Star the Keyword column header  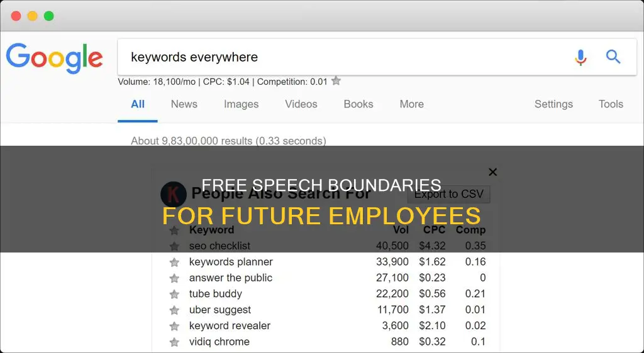click(x=174, y=231)
